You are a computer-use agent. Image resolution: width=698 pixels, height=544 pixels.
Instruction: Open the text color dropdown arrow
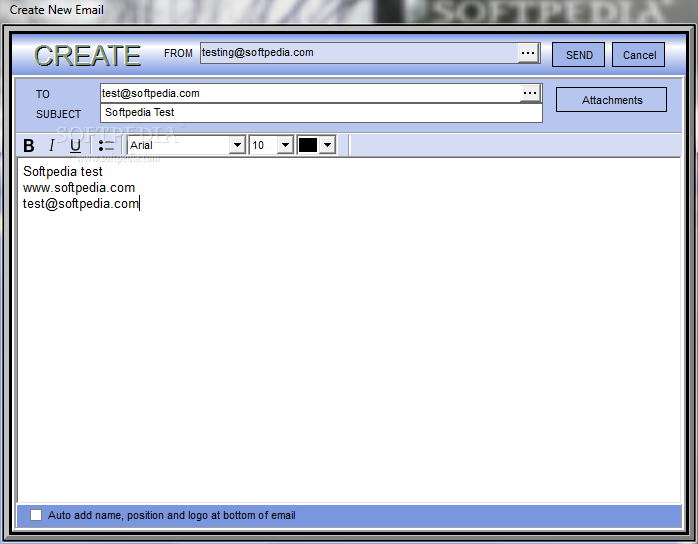tap(328, 145)
